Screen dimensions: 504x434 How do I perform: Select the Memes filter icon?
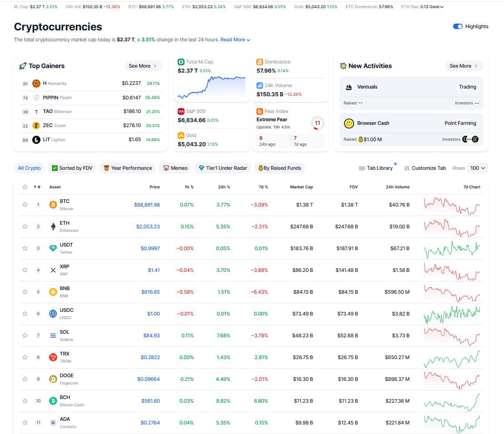click(165, 168)
